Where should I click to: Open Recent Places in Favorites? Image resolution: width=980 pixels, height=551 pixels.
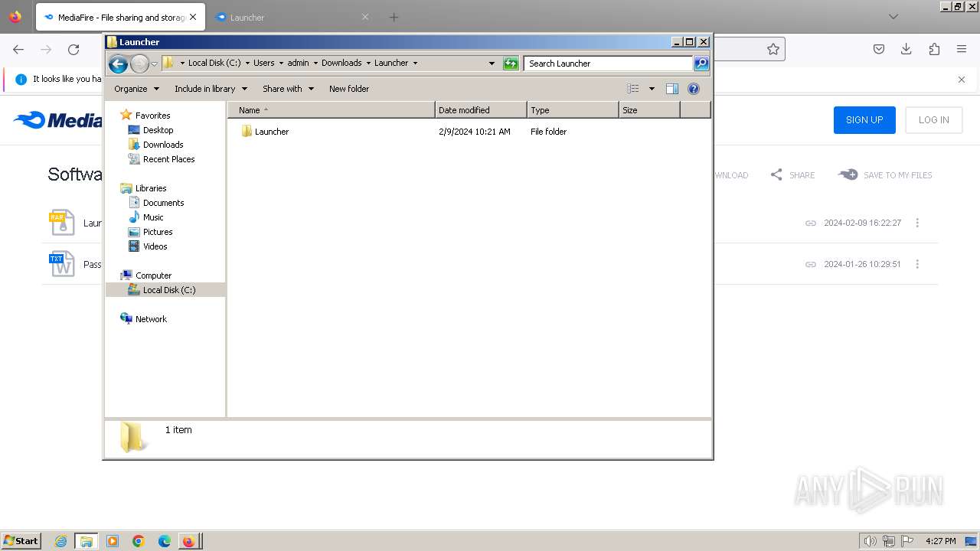(168, 159)
